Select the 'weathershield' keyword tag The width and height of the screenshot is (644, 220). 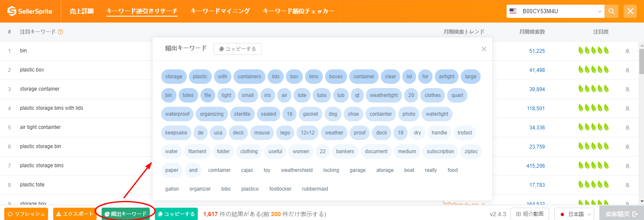click(x=297, y=170)
